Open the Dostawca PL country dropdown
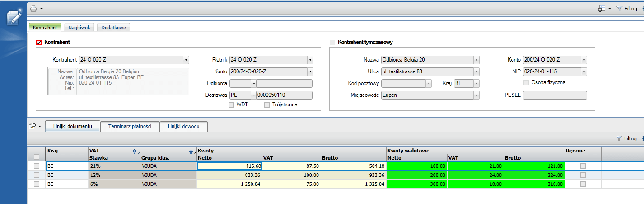This screenshot has width=644, height=204. pyautogui.click(x=254, y=95)
